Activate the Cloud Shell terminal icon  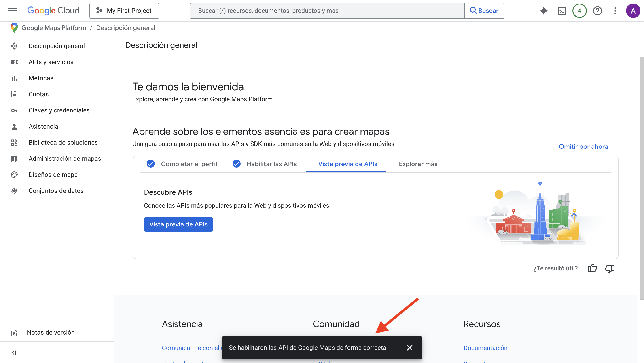[561, 11]
